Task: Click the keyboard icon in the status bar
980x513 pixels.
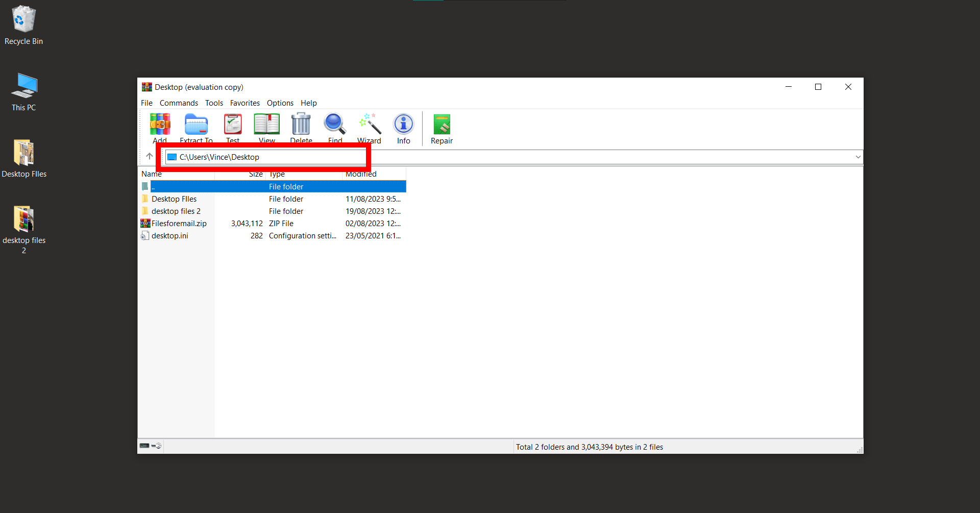Action: pyautogui.click(x=144, y=446)
